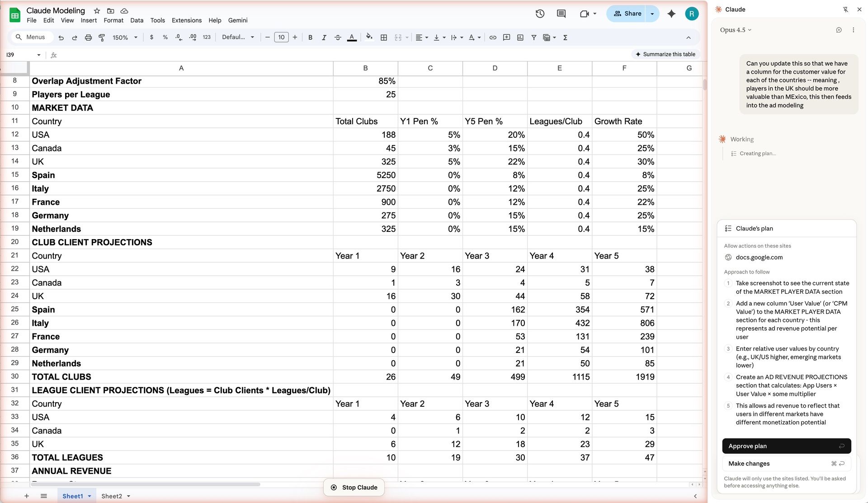The height and width of the screenshot is (503, 868).
Task: Open the fill color bucket tool
Action: point(369,38)
